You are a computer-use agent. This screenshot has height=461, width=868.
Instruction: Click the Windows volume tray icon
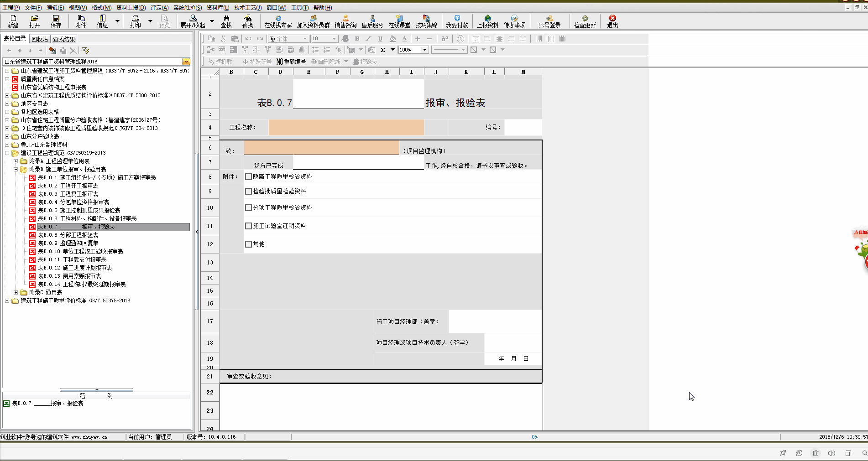[831, 453]
